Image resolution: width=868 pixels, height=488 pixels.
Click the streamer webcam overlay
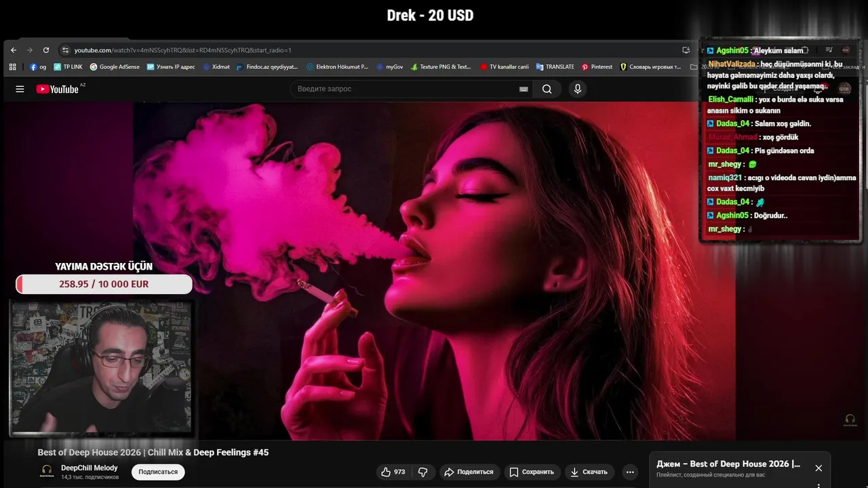point(101,367)
